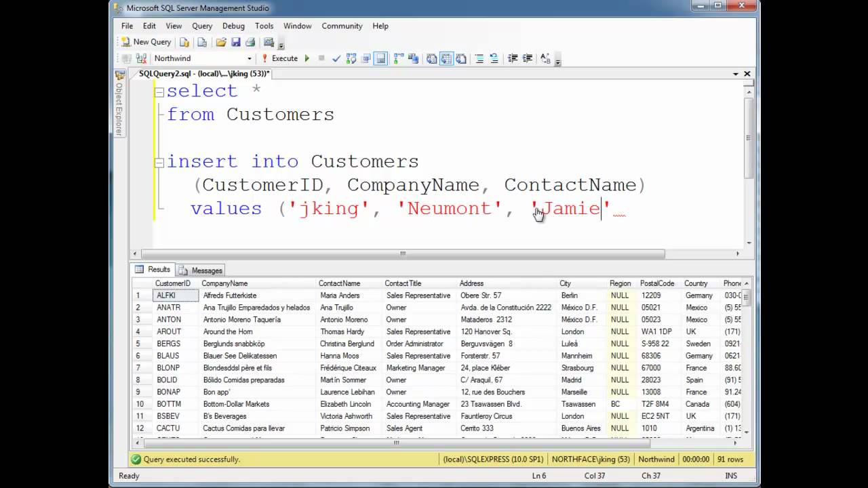The height and width of the screenshot is (488, 868).
Task: Open the Tools menu
Action: [264, 26]
